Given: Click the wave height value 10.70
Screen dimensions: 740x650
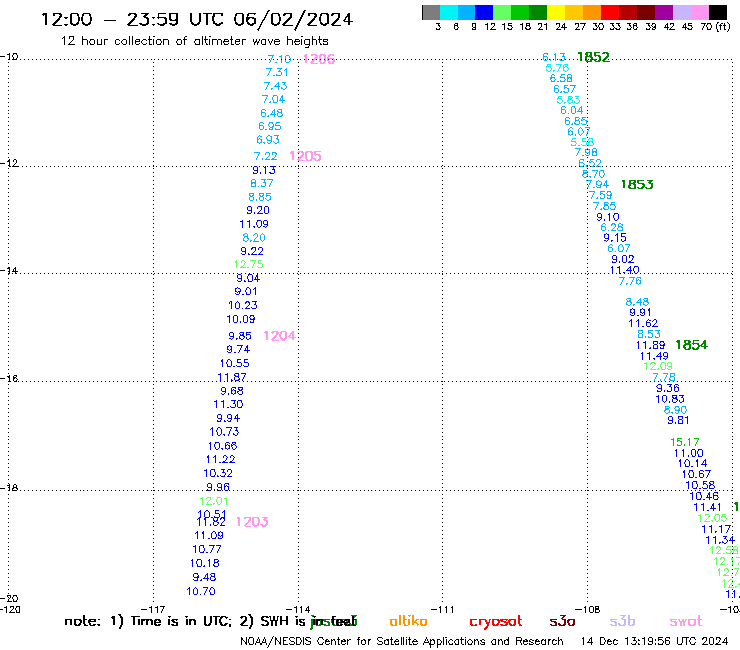Looking at the screenshot, I should (201, 591).
